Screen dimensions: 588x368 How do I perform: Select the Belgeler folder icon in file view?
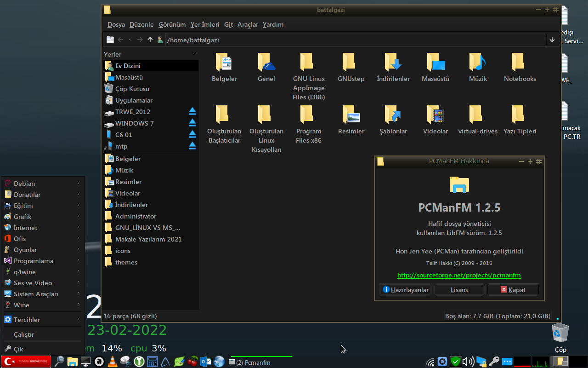[224, 62]
